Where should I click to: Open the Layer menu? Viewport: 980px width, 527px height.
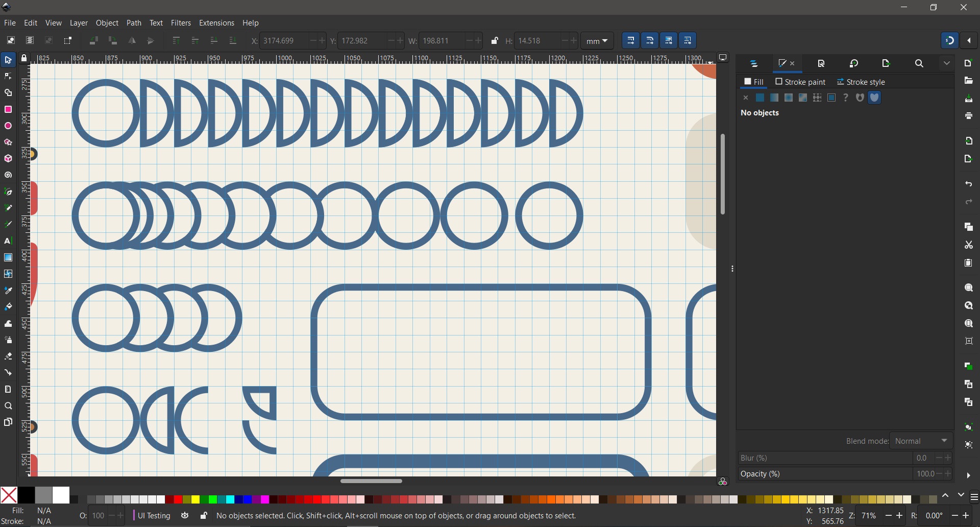tap(79, 23)
